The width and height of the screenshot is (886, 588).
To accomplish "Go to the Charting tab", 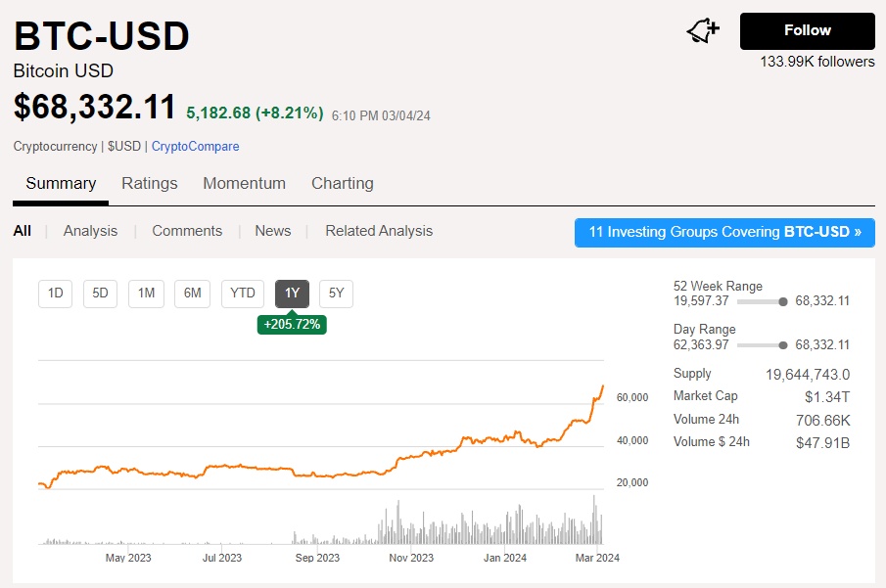I will [x=342, y=184].
